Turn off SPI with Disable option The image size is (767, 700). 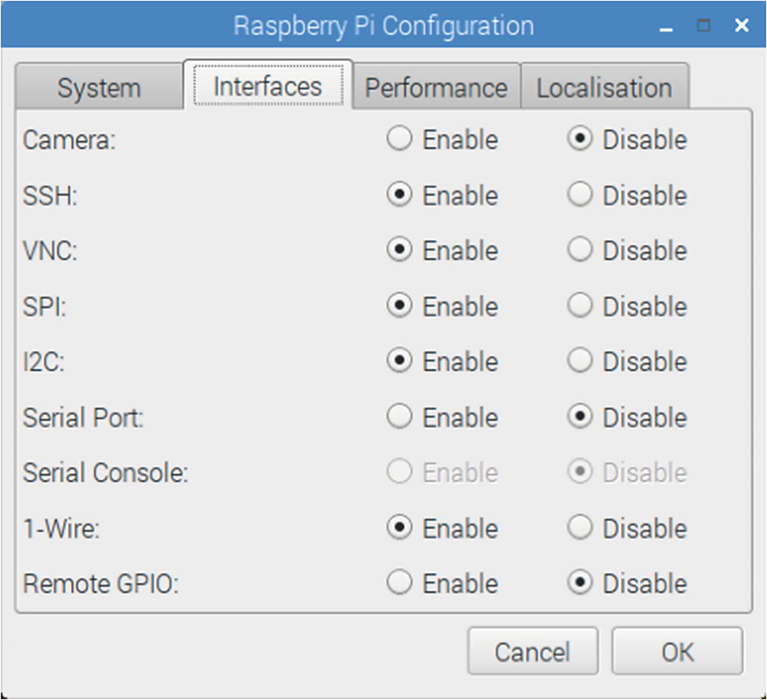click(x=580, y=306)
